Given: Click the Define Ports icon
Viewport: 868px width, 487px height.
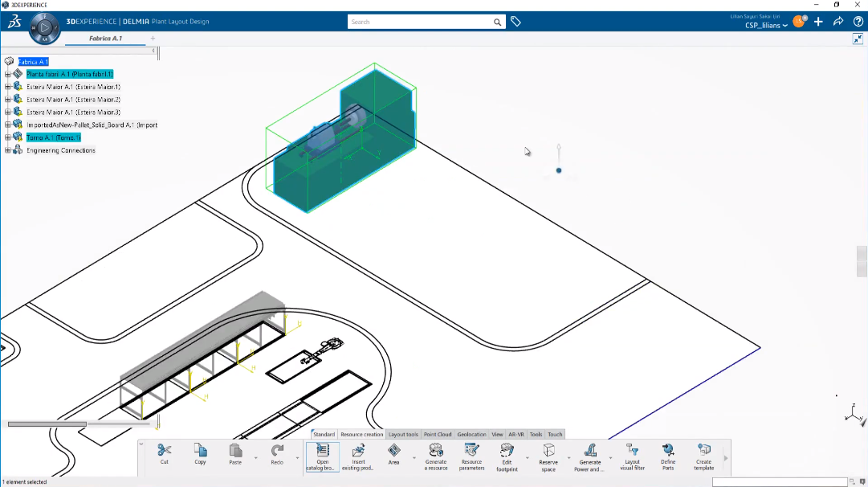Looking at the screenshot, I should (668, 450).
